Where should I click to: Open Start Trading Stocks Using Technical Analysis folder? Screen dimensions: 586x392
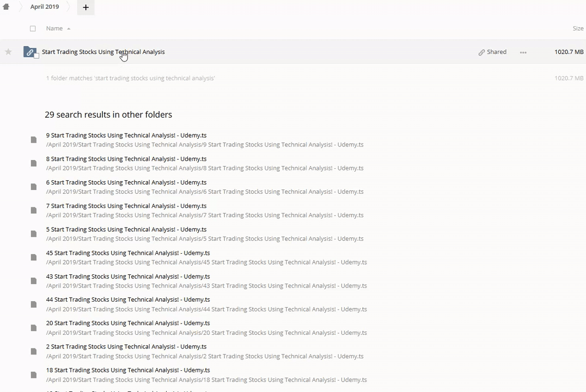click(103, 52)
